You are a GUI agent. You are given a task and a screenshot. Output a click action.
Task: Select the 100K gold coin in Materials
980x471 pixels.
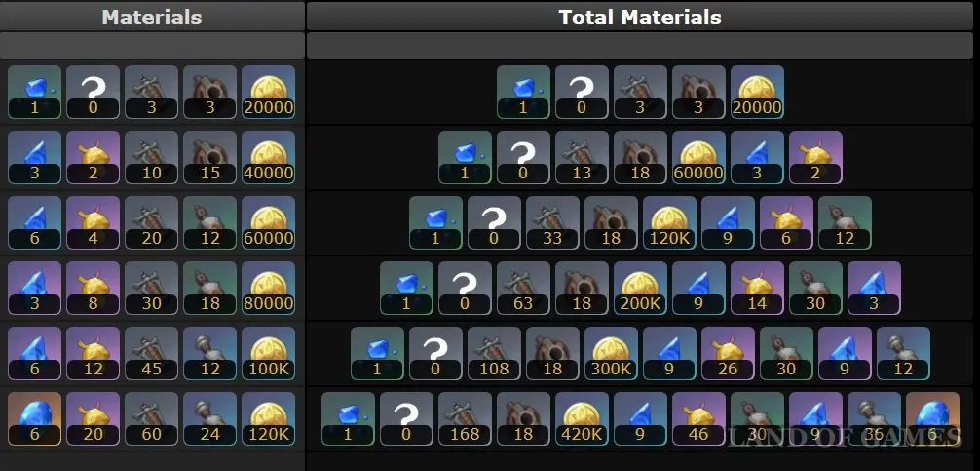click(x=268, y=353)
